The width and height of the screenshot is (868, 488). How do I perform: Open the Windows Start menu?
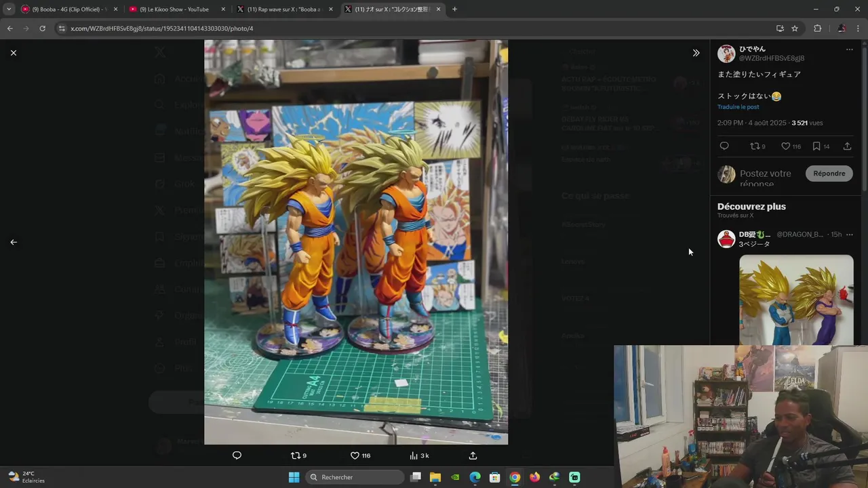coord(294,477)
